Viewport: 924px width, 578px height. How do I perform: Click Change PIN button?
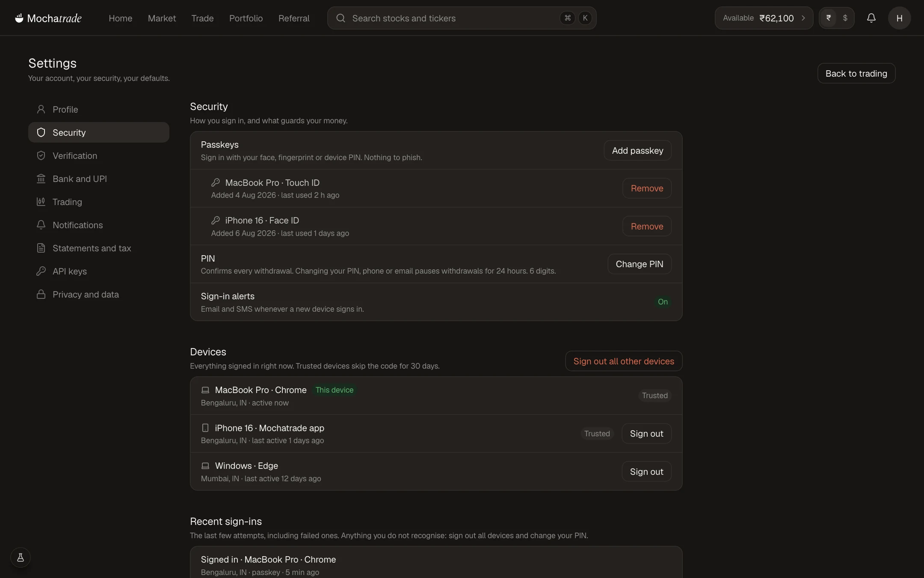640,264
